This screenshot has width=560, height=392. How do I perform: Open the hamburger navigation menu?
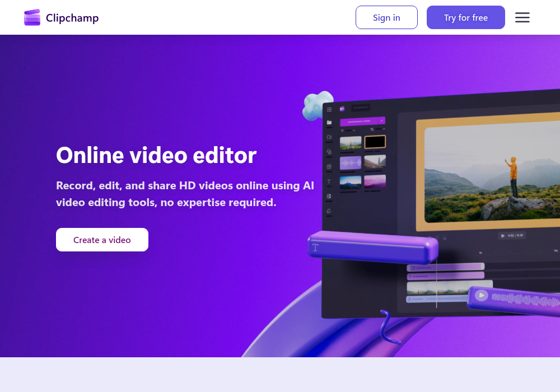(522, 17)
